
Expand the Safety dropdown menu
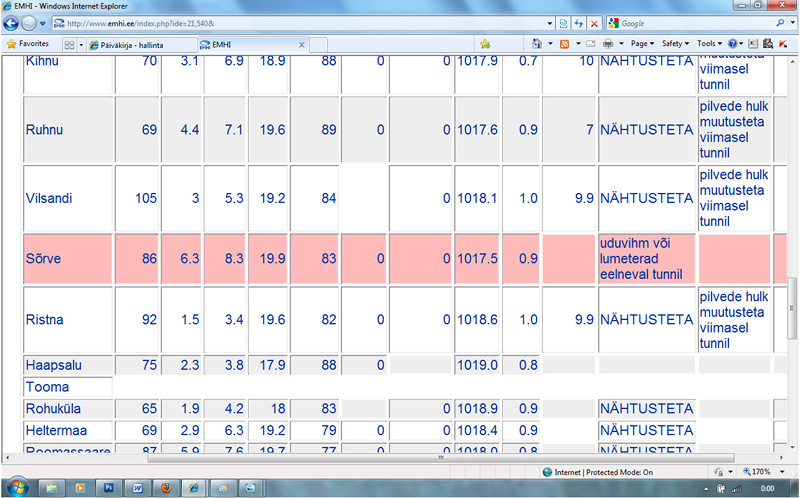click(x=674, y=44)
